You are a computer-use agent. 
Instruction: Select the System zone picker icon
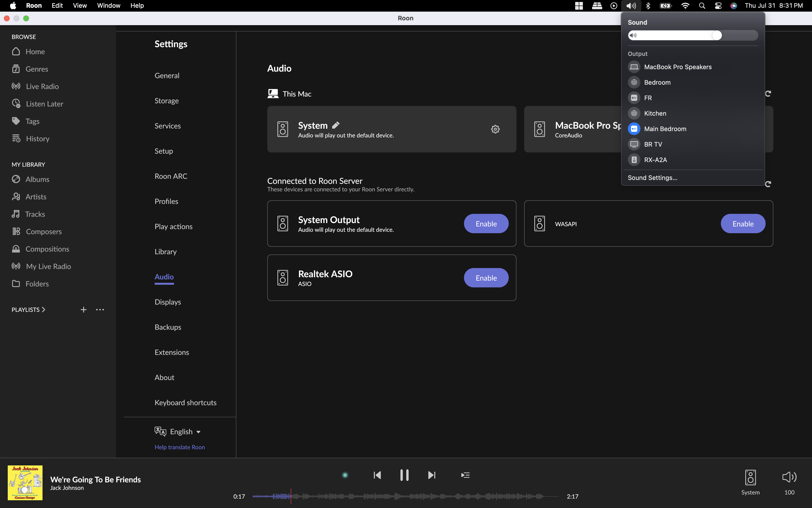(x=750, y=478)
